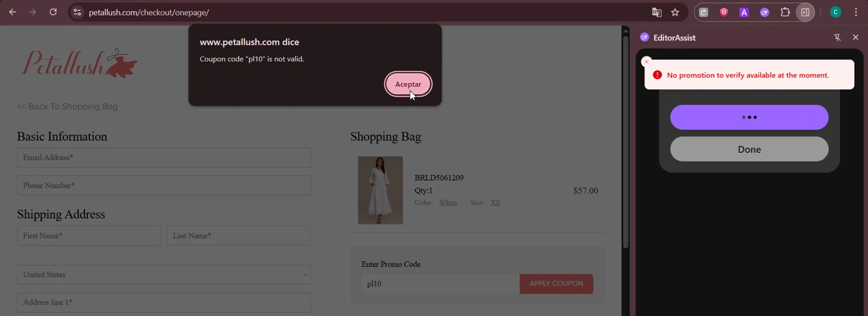868x316 pixels.
Task: Click the address bar URL
Action: coord(149,12)
